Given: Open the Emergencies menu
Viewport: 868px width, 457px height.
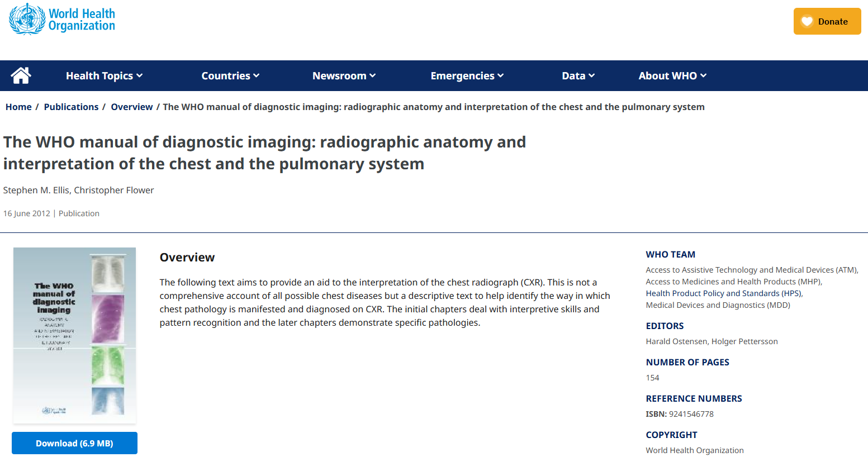Looking at the screenshot, I should 467,75.
